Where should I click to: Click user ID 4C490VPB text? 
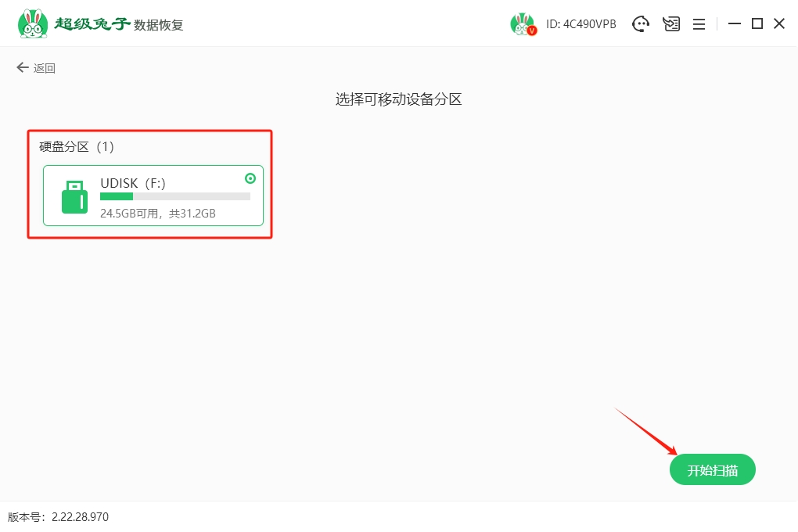pos(581,24)
